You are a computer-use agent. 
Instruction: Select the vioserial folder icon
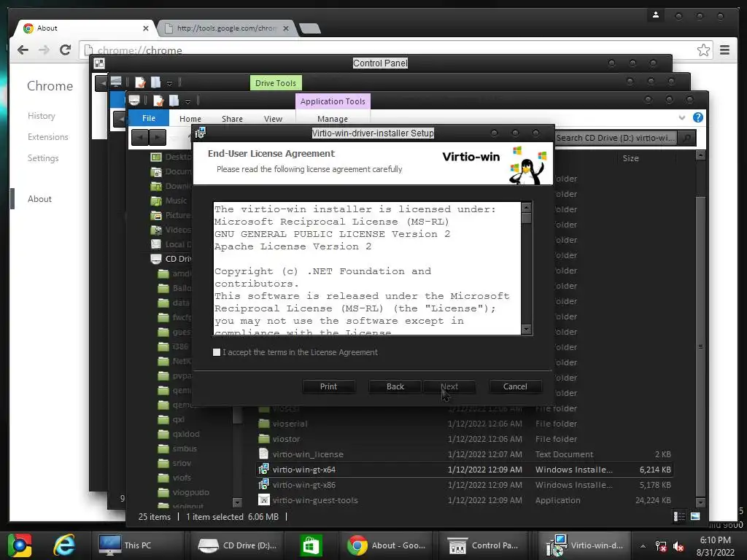point(263,424)
